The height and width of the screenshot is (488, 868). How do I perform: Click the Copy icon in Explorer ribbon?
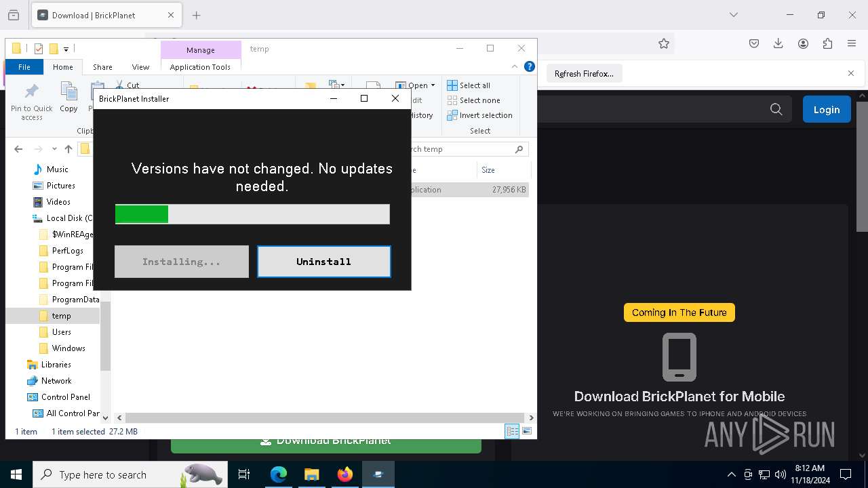coord(68,97)
